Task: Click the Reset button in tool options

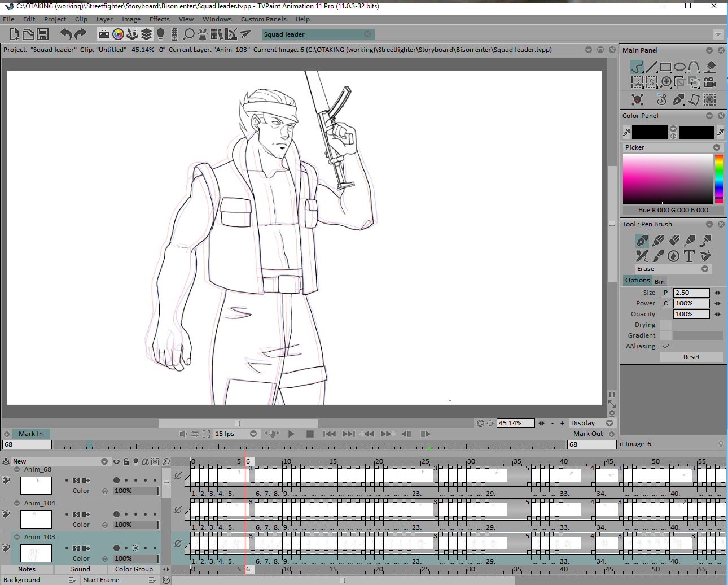Action: coord(691,357)
